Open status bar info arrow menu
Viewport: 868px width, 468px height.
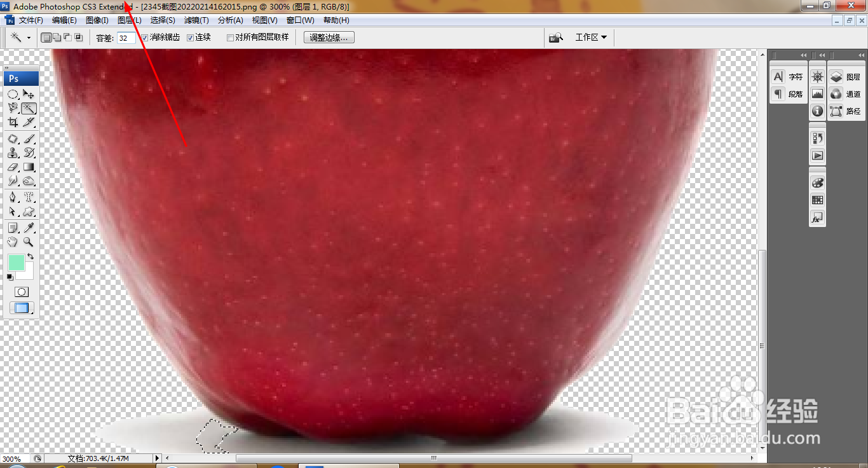pyautogui.click(x=158, y=458)
